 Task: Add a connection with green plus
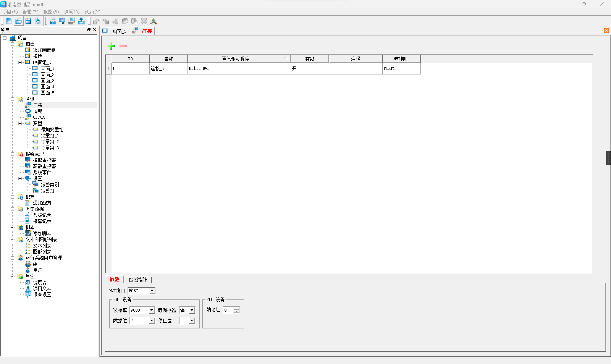tap(111, 46)
